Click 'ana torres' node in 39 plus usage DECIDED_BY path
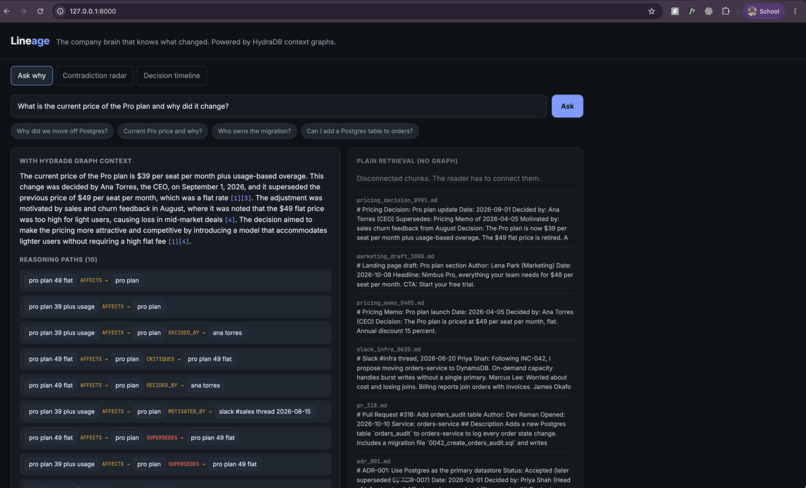Viewport: 806px width, 488px height. click(x=227, y=333)
